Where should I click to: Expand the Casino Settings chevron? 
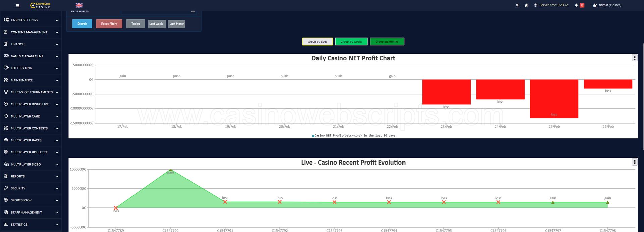coord(57,20)
